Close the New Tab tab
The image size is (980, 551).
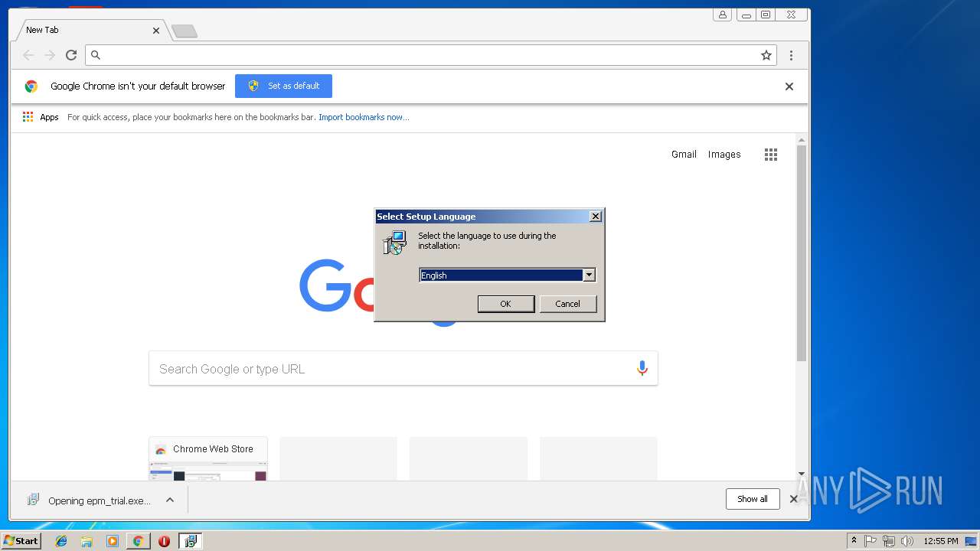click(156, 31)
